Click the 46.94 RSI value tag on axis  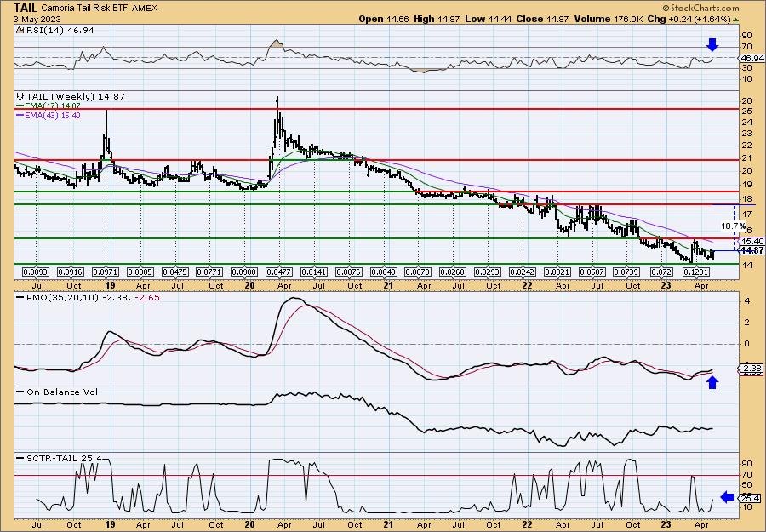coord(752,58)
